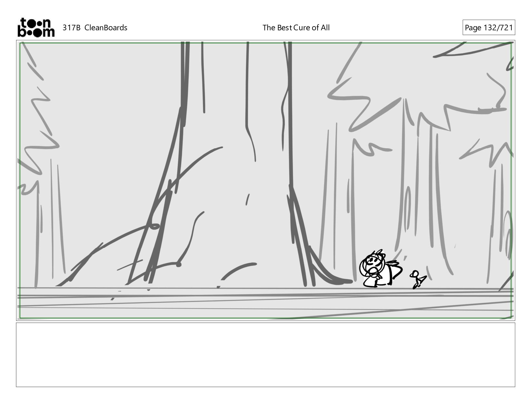
Task: Click the title 'The Best Cure of All'
Action: click(296, 28)
